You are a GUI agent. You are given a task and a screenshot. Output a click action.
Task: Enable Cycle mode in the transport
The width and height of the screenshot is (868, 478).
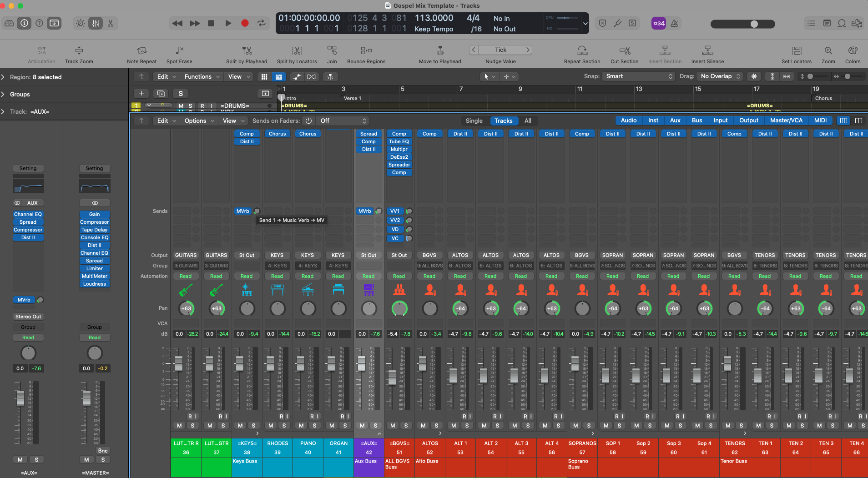(262, 23)
